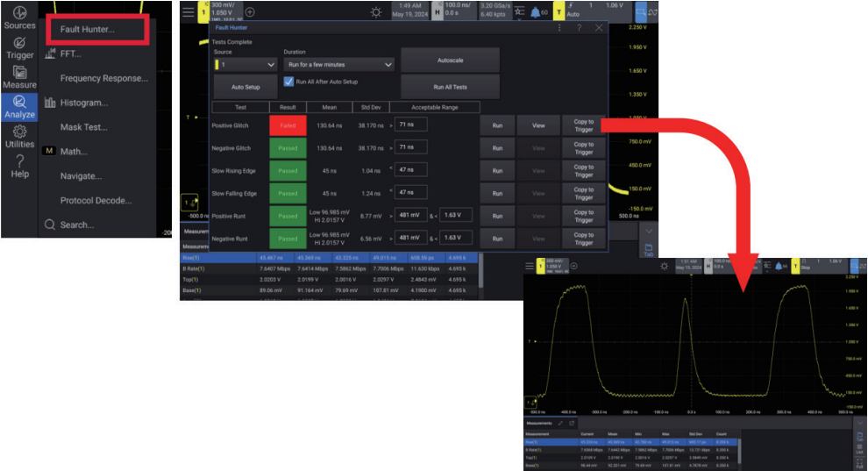The height and width of the screenshot is (471, 868).
Task: Open the Utilities gear icon
Action: point(19,137)
